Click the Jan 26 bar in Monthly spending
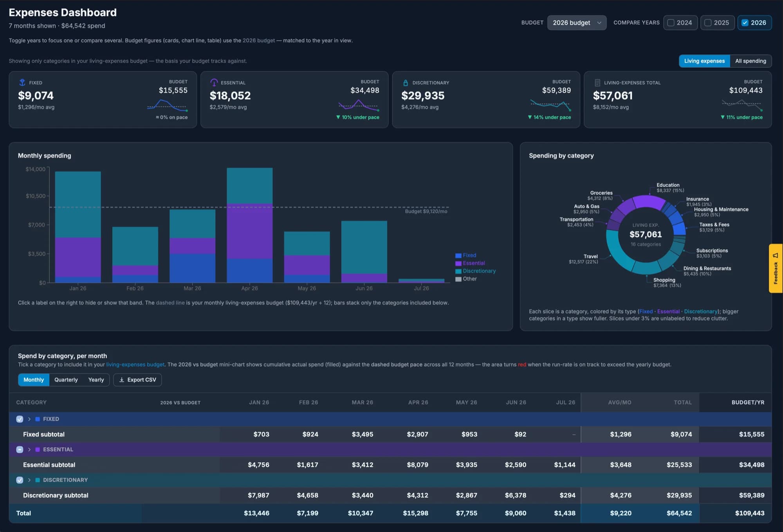Screen dimensions: 783x532 click(78, 227)
